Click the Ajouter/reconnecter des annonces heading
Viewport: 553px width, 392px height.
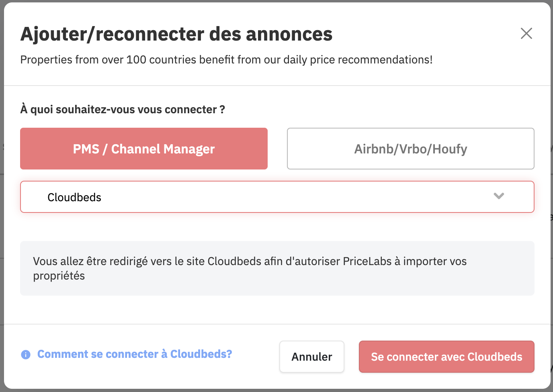(x=176, y=34)
